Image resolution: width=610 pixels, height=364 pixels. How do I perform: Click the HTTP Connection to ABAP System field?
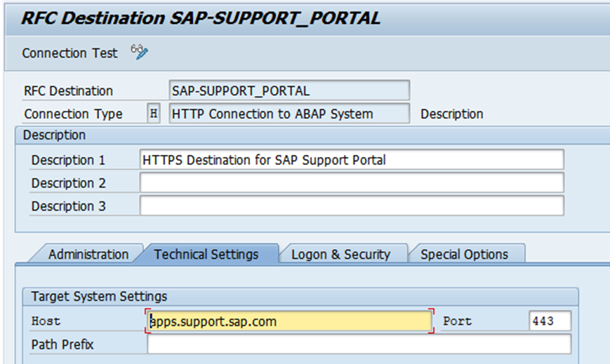pos(289,114)
